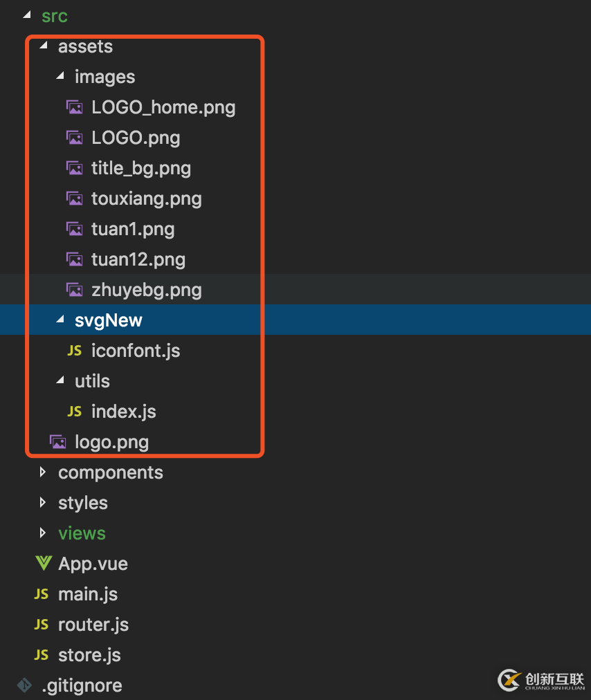Image resolution: width=591 pixels, height=700 pixels.
Task: Expand the components folder
Action: coord(43,472)
